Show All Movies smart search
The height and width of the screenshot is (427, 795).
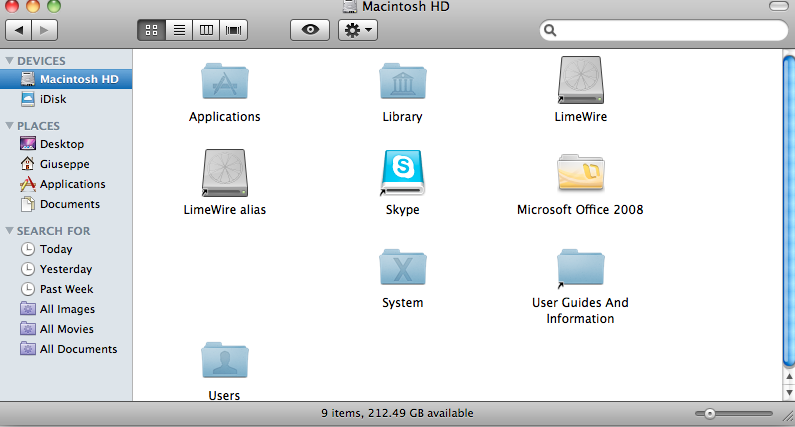click(x=66, y=329)
